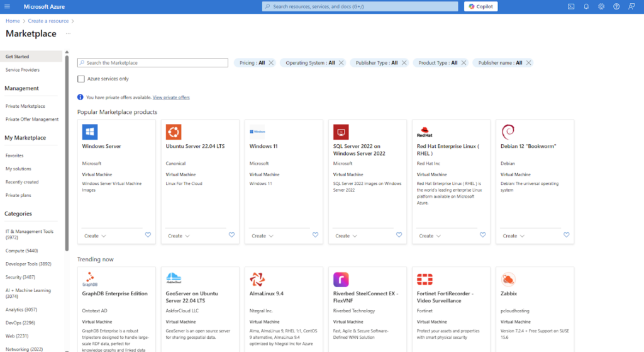The width and height of the screenshot is (644, 352).
Task: Expand Create dropdown on Debian 12 card
Action: [x=513, y=236]
